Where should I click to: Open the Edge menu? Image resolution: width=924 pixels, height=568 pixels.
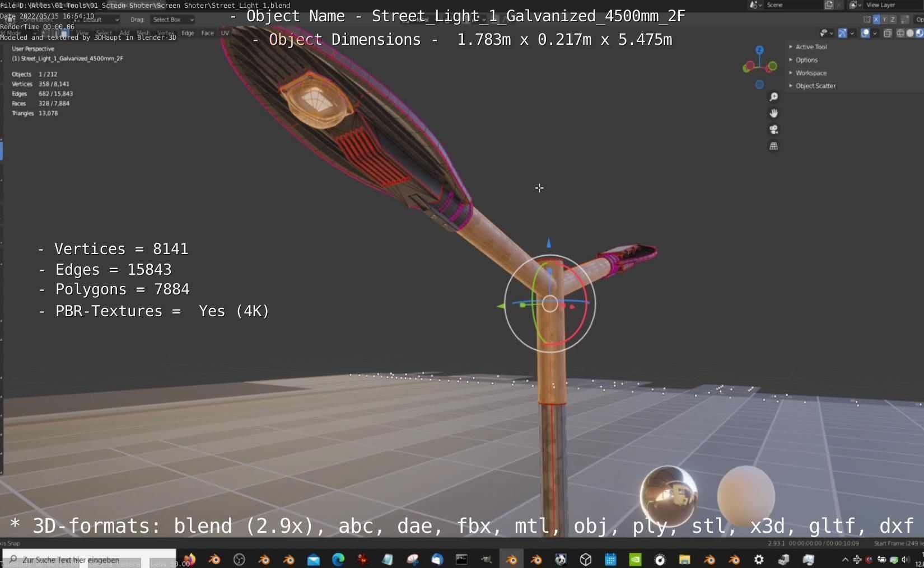click(x=188, y=33)
